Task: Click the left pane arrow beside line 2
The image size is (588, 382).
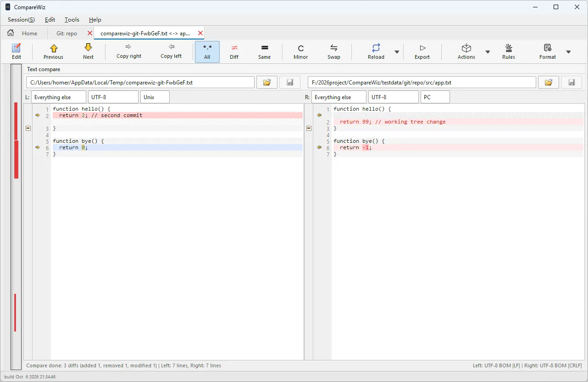Action: (38, 115)
